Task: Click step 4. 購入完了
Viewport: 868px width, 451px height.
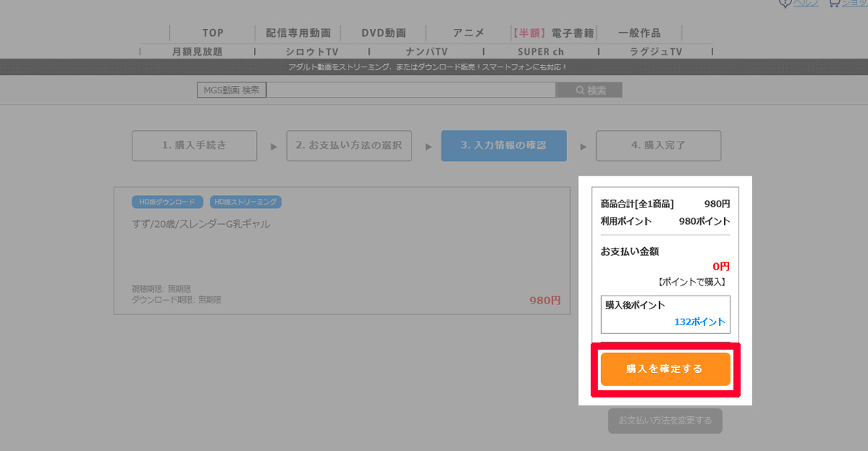Action: point(658,145)
